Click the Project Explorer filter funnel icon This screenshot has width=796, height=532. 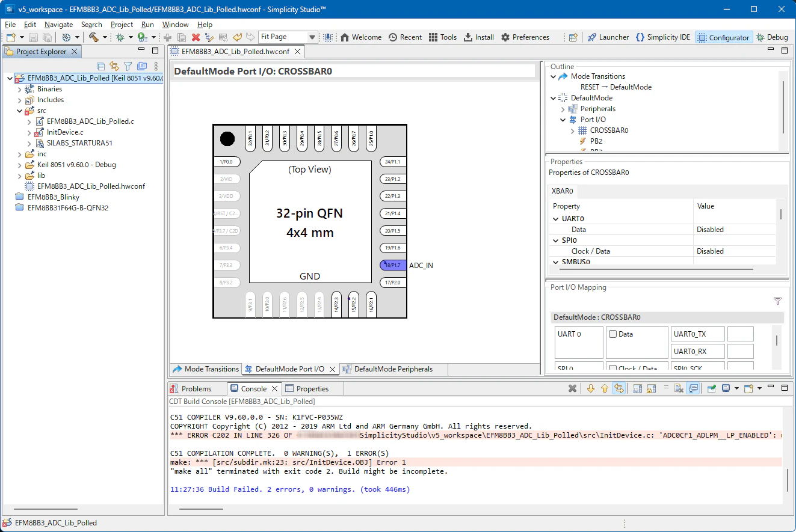128,66
